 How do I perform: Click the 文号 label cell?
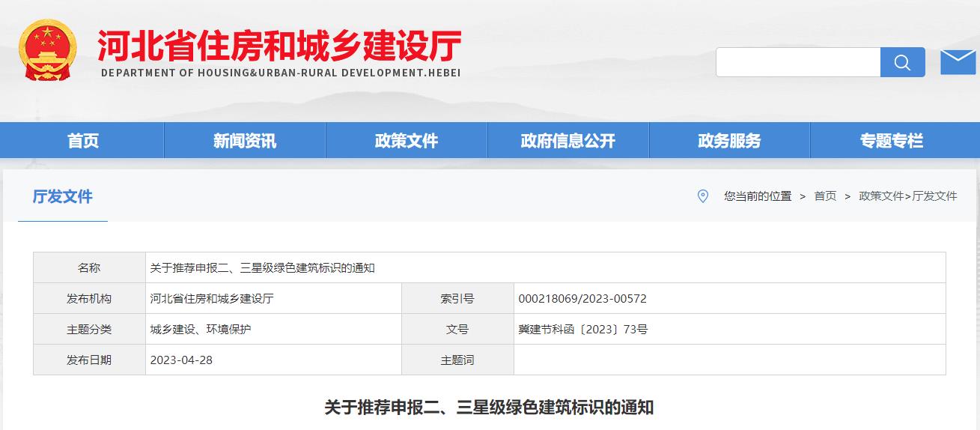click(457, 329)
